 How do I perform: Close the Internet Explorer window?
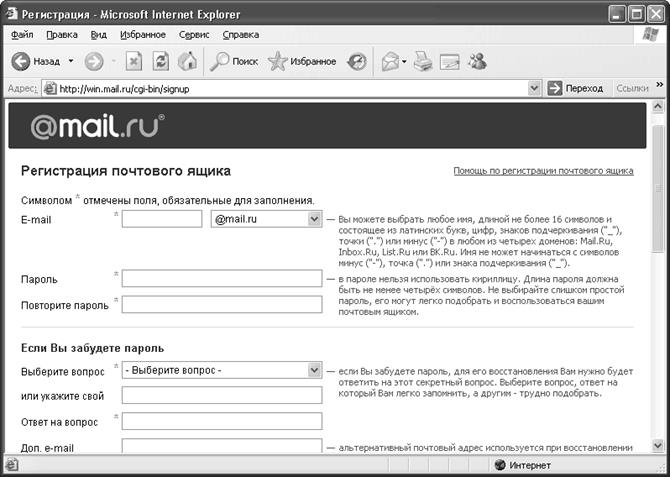pyautogui.click(x=656, y=15)
